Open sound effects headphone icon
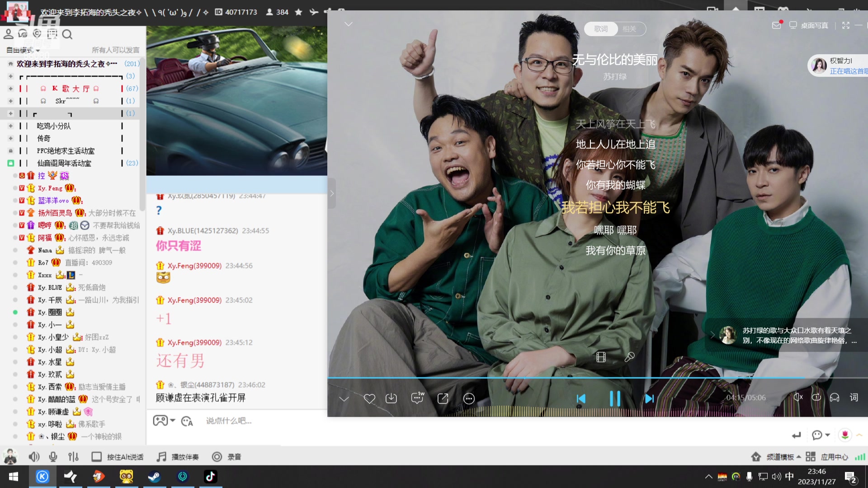The height and width of the screenshot is (488, 868). coord(835,398)
